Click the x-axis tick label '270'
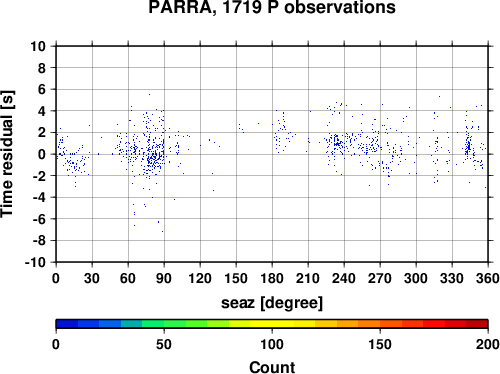500x374 pixels. (x=380, y=278)
